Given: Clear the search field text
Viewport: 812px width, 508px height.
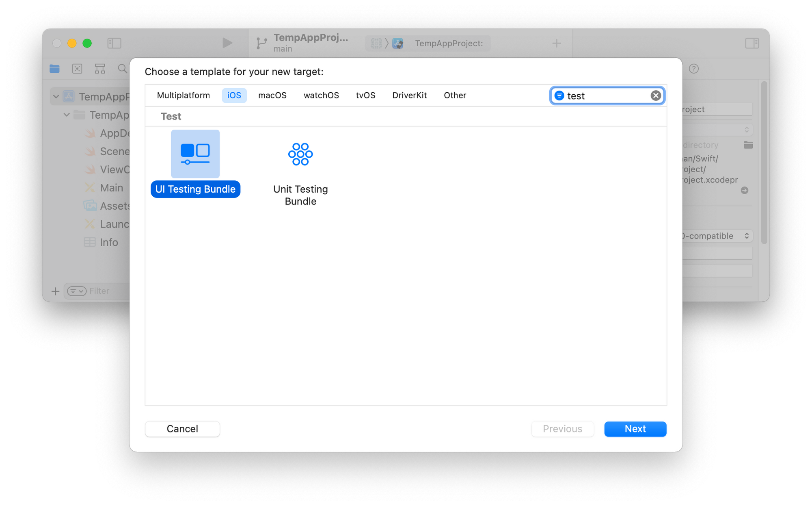Looking at the screenshot, I should [657, 95].
